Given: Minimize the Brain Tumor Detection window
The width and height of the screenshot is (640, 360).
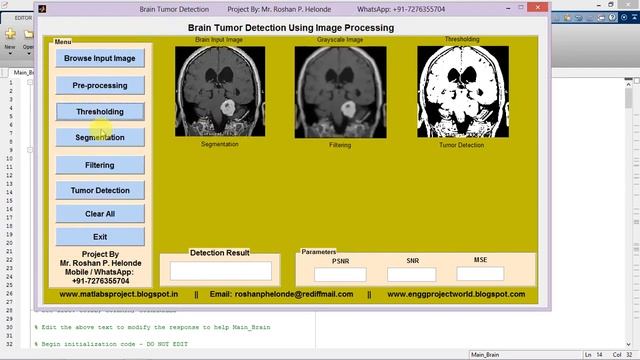Looking at the screenshot, I should (x=508, y=8).
